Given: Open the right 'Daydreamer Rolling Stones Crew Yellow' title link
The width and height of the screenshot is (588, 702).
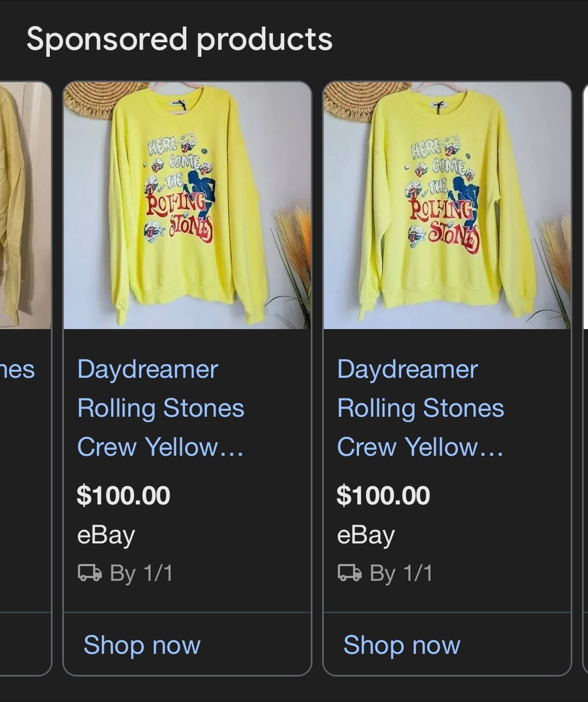Looking at the screenshot, I should (x=421, y=408).
